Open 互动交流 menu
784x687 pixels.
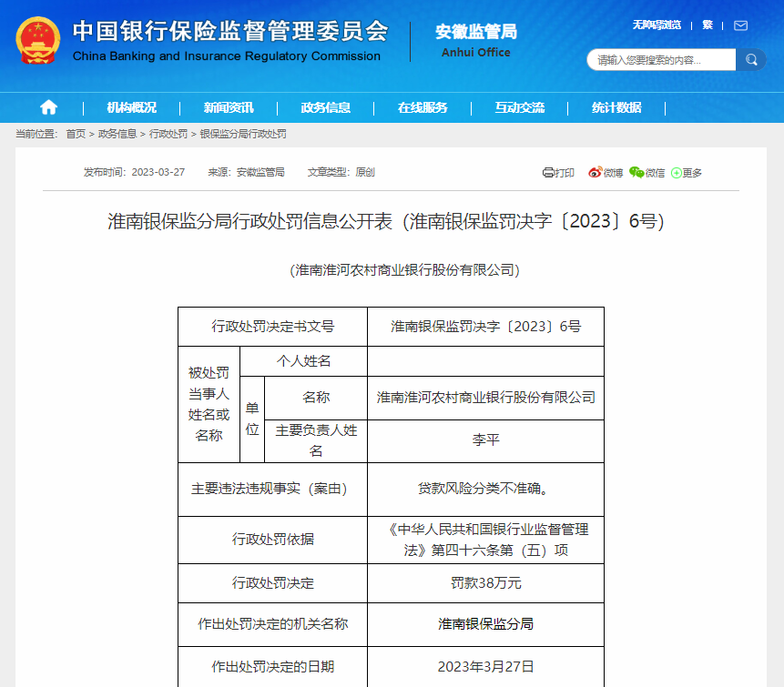520,107
